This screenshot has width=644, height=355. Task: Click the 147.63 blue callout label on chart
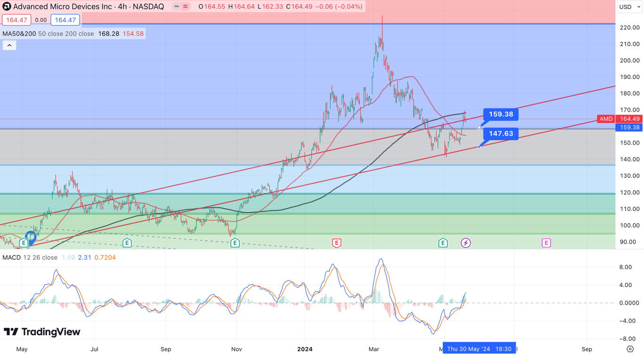[501, 134]
